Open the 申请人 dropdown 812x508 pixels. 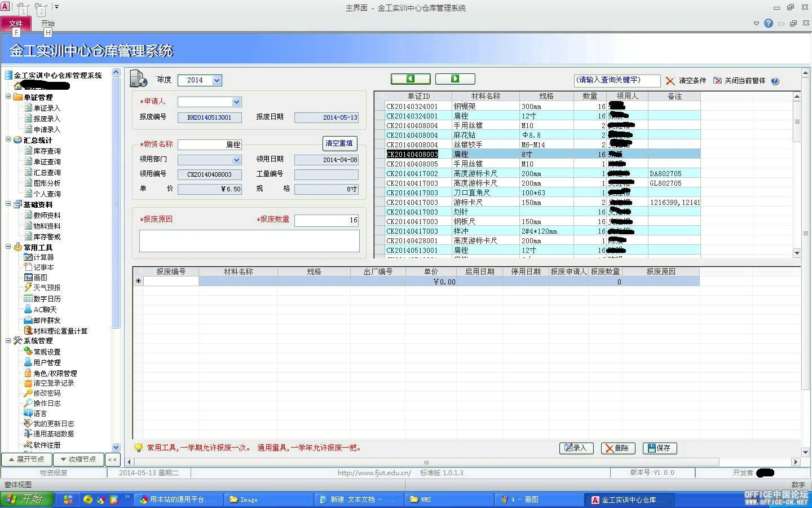(x=236, y=102)
